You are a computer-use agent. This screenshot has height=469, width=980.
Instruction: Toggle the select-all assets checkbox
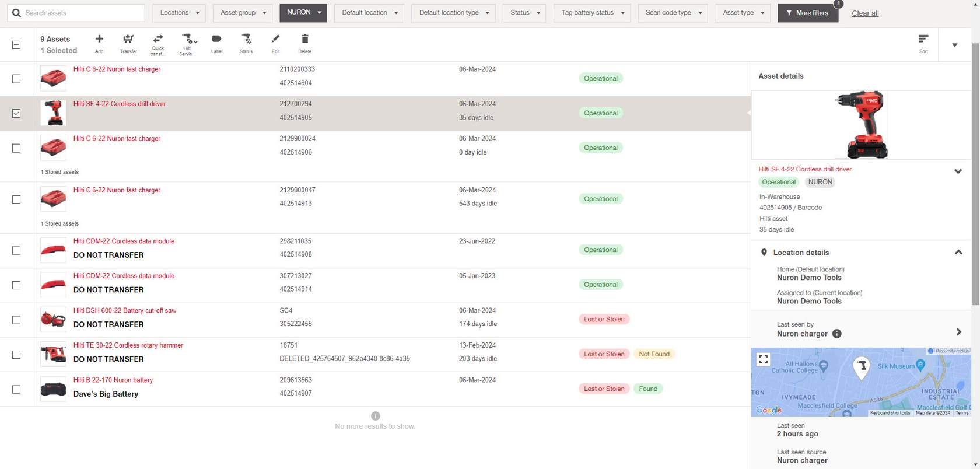[x=16, y=45]
